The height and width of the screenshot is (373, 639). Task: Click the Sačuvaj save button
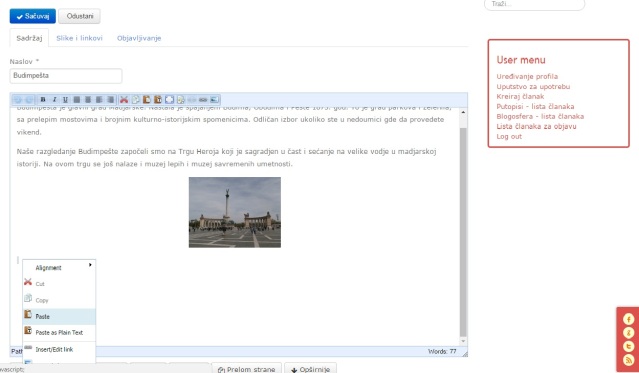[x=33, y=16]
